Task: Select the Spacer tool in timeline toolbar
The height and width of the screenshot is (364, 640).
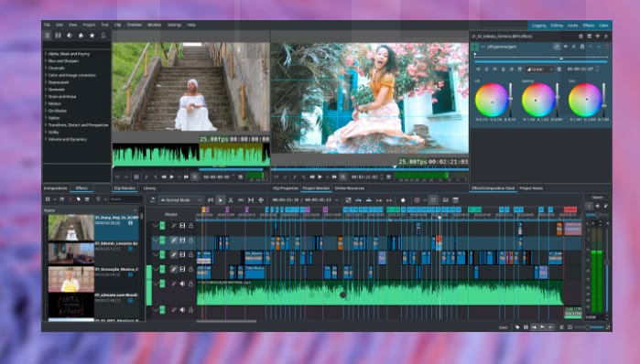Action: point(241,200)
